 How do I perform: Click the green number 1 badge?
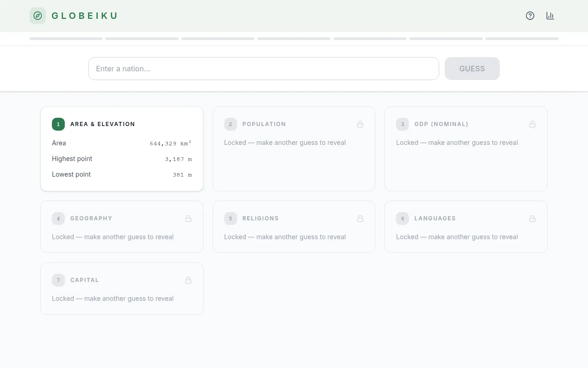point(58,124)
